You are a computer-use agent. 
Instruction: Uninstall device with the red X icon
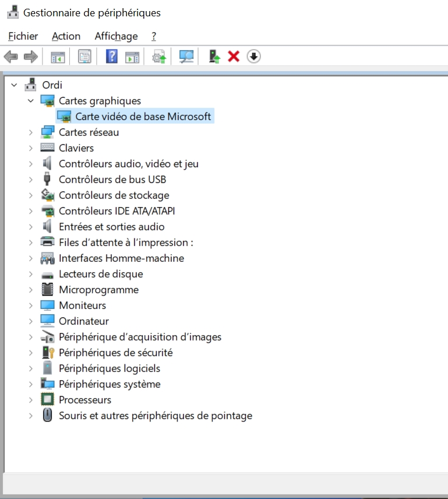[x=234, y=57]
